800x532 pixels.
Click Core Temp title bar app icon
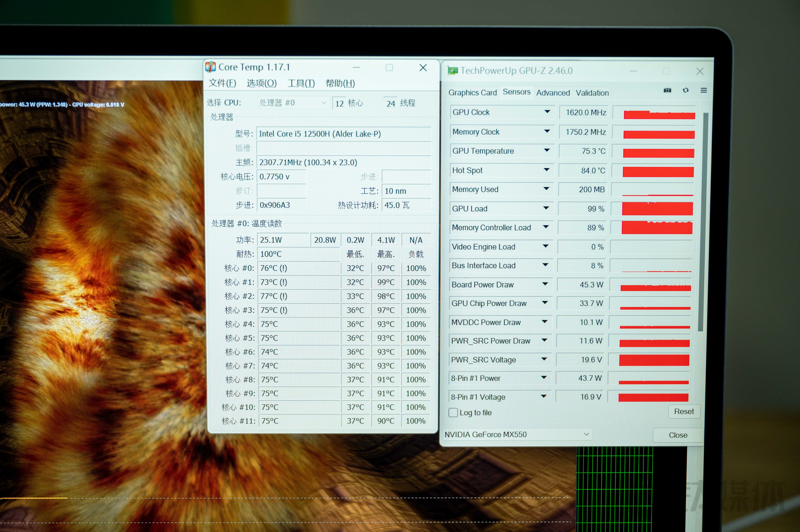(x=210, y=67)
